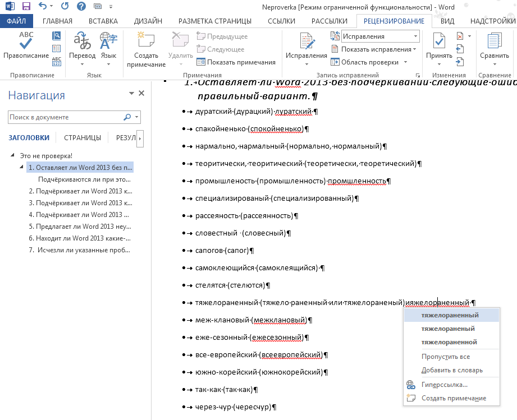The image size is (517, 420).
Task: Go to heading '6. Находит ли Word 2013'
Action: click(80, 238)
